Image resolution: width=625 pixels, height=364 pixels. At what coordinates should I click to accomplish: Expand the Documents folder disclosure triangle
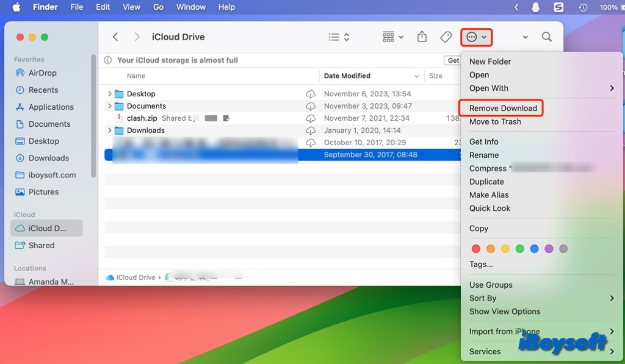(x=110, y=106)
